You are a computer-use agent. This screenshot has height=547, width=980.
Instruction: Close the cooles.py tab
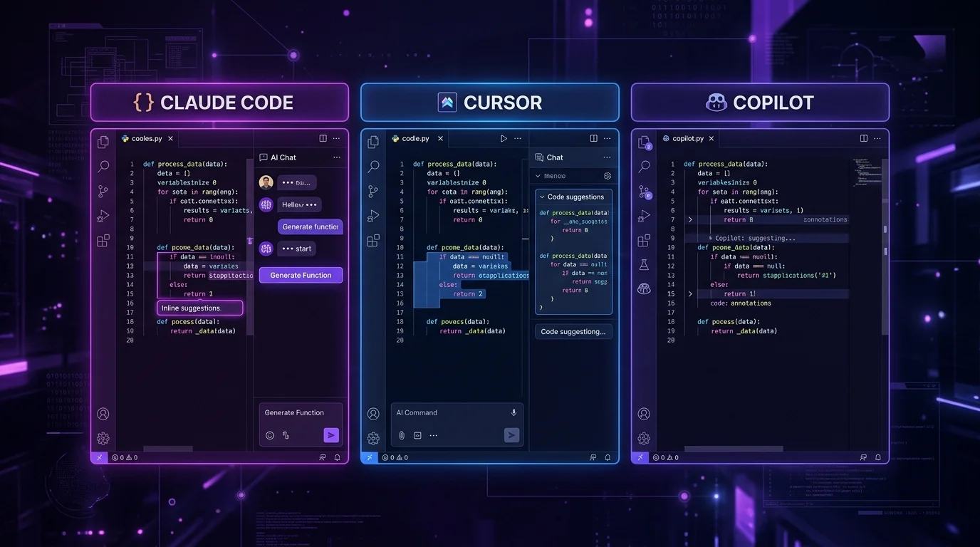pyautogui.click(x=170, y=138)
